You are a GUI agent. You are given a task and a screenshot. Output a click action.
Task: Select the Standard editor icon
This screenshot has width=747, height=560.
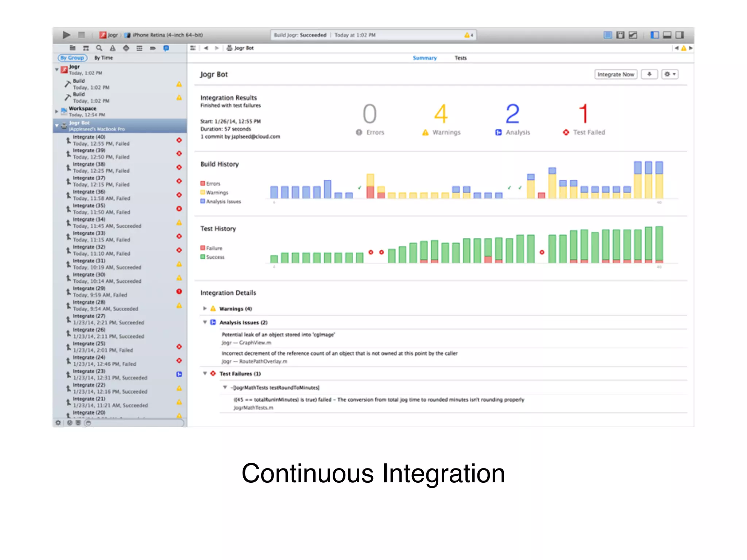608,35
